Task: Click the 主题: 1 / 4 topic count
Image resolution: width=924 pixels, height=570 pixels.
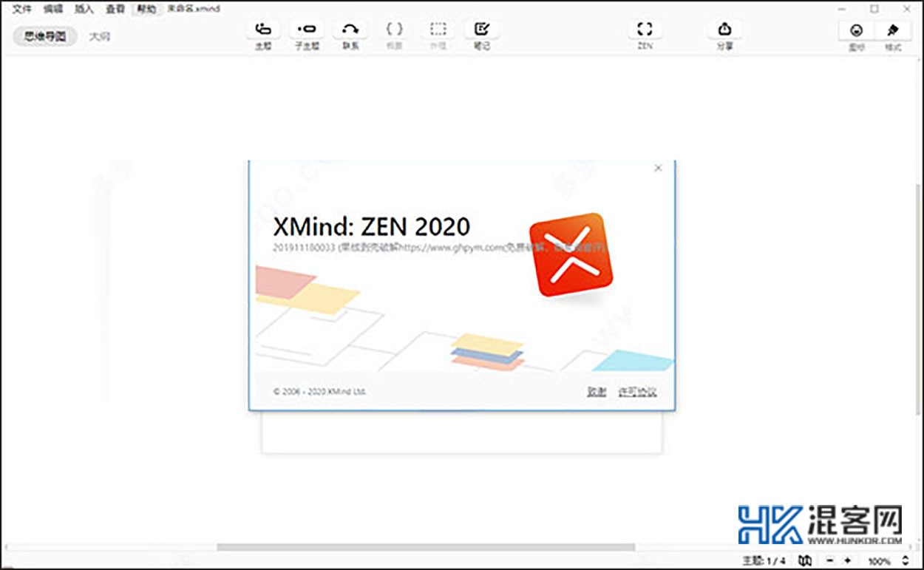Action: tap(765, 561)
